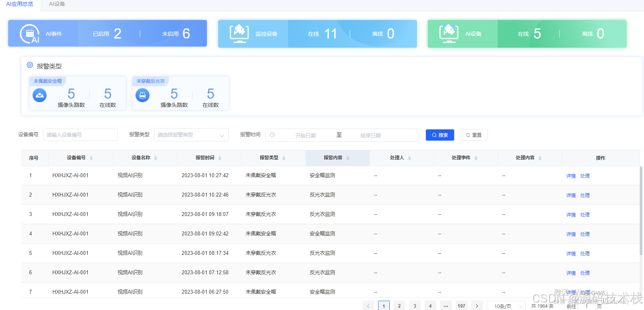644x310 pixels.
Task: Sort by 报警类型 column arrows
Action: pos(284,158)
